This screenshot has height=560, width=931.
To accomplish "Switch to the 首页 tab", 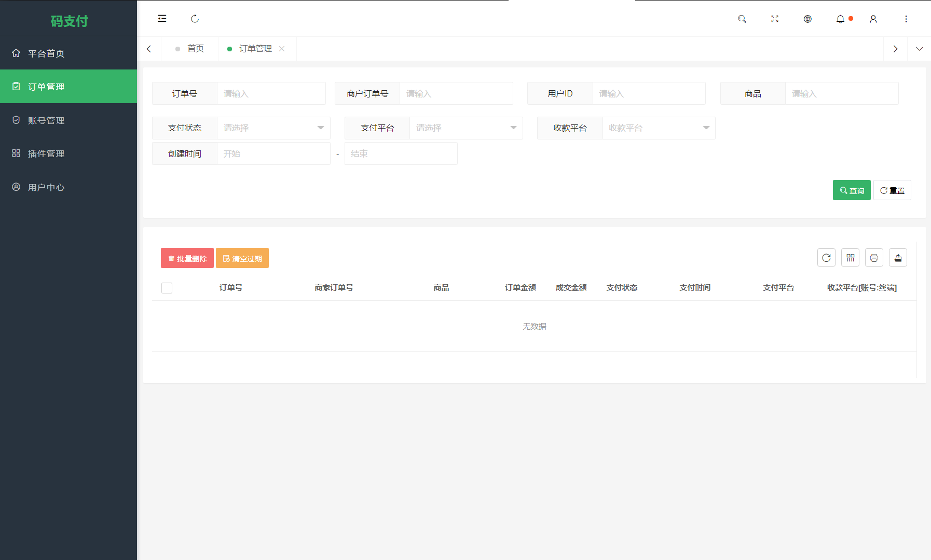I will coord(196,48).
